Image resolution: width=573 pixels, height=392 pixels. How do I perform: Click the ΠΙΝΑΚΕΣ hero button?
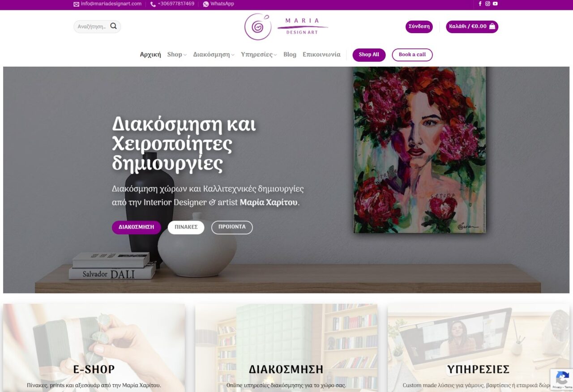(186, 227)
